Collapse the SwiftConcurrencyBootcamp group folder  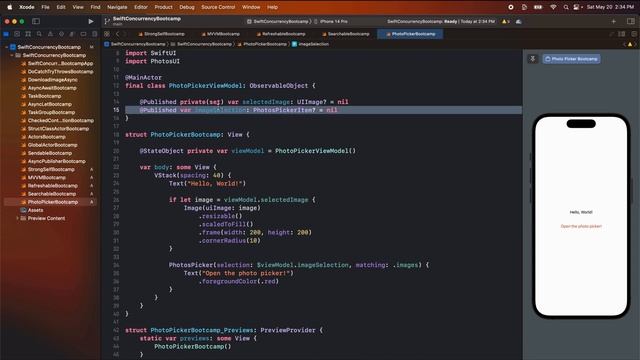click(12, 56)
